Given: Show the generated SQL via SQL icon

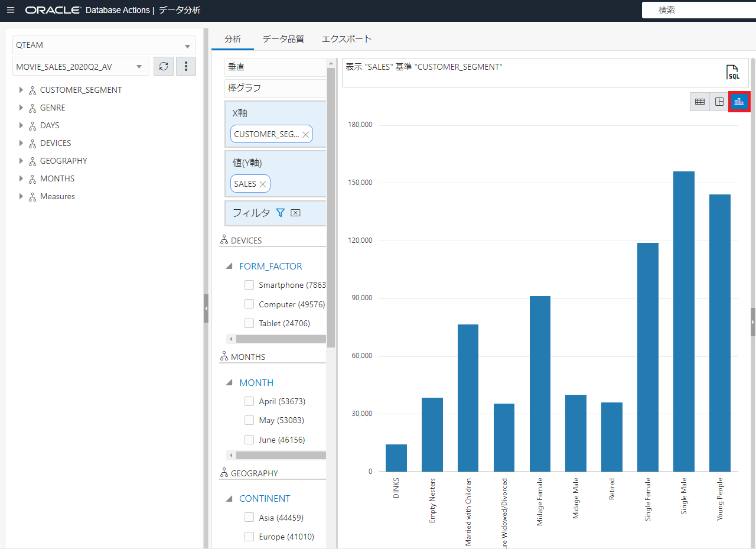Looking at the screenshot, I should tap(732, 72).
